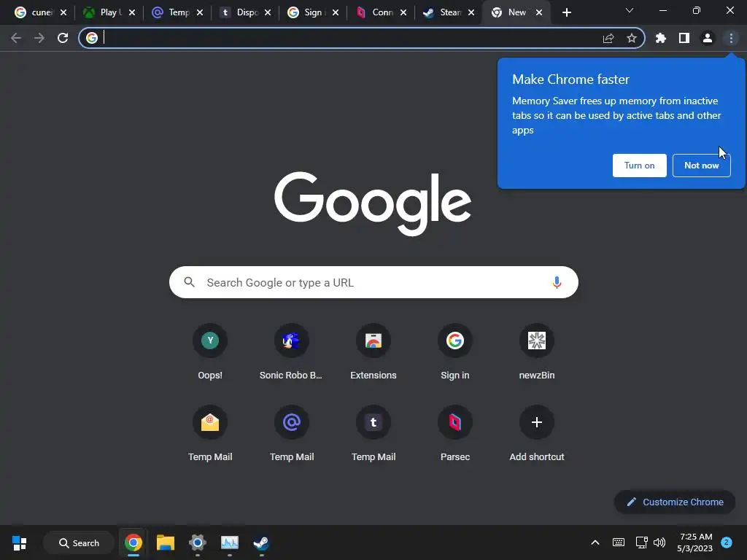Open the Sign in shortcut
The image size is (747, 560).
455,352
